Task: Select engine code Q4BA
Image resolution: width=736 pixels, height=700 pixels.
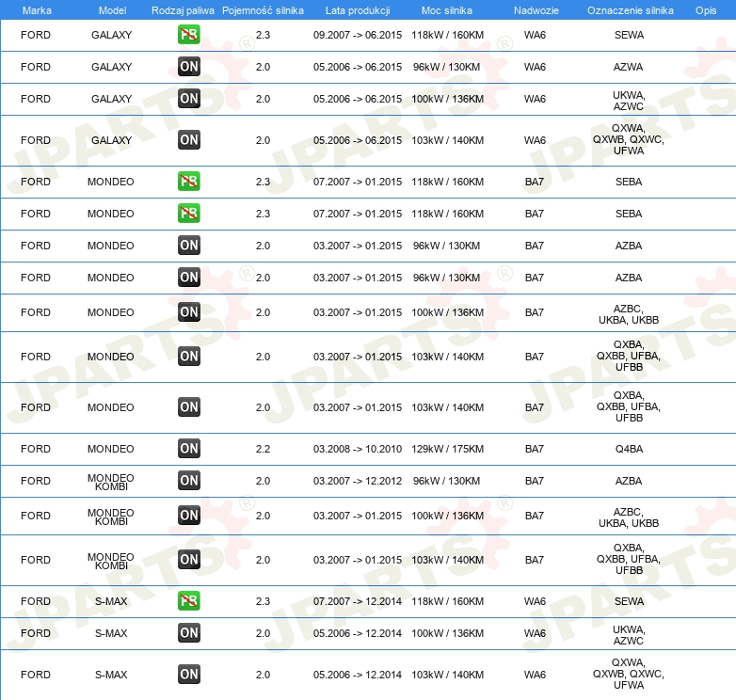Action: [629, 449]
